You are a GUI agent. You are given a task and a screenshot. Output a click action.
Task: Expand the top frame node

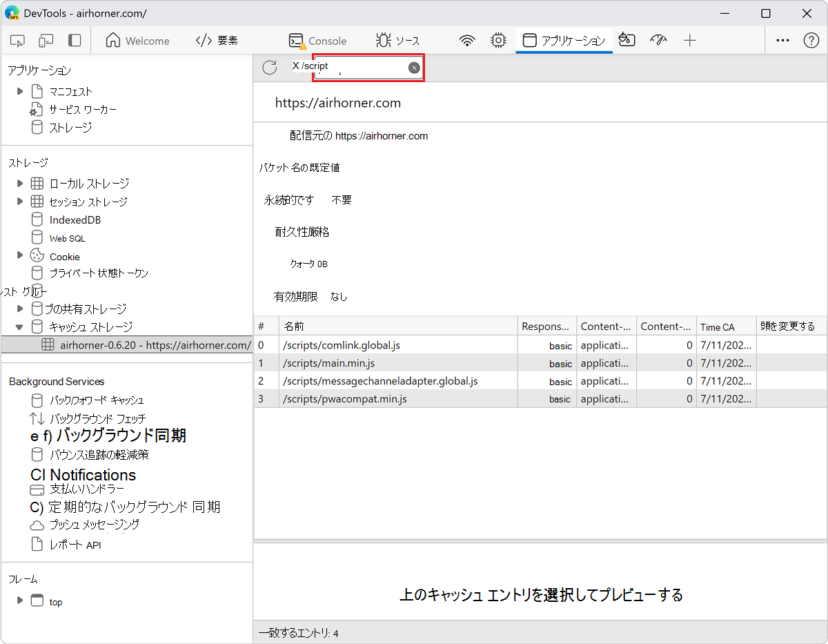20,601
